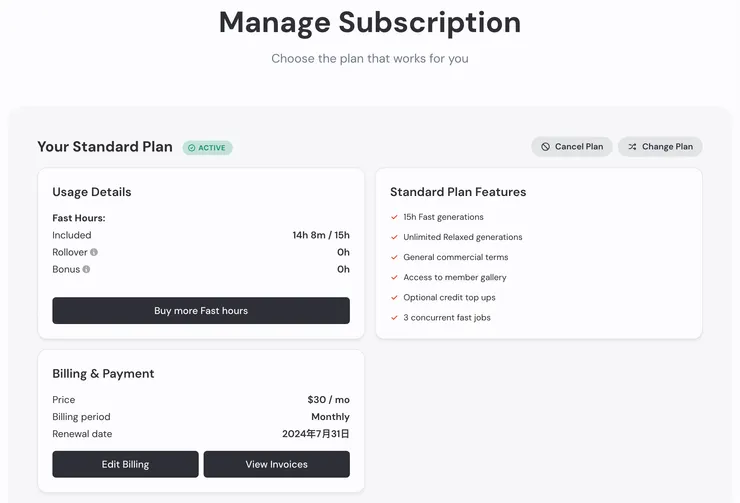The image size is (740, 503).
Task: Click the Billing & Payment heading
Action: [103, 374]
